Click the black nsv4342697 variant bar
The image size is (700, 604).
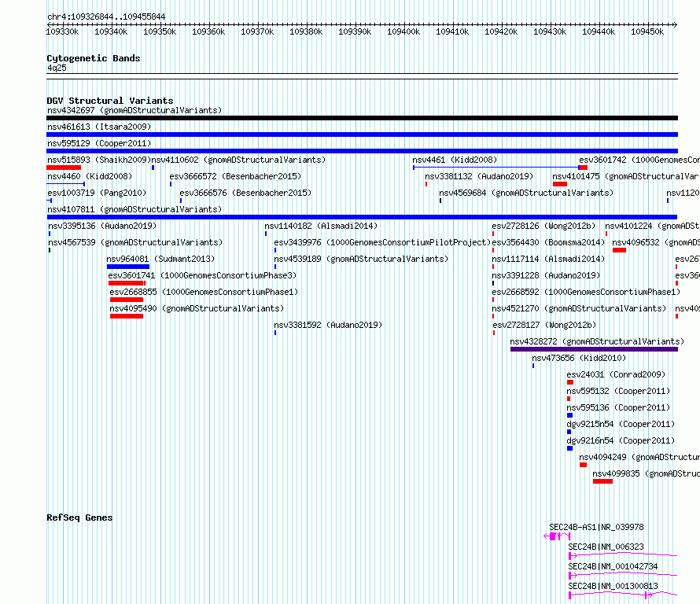(x=362, y=118)
